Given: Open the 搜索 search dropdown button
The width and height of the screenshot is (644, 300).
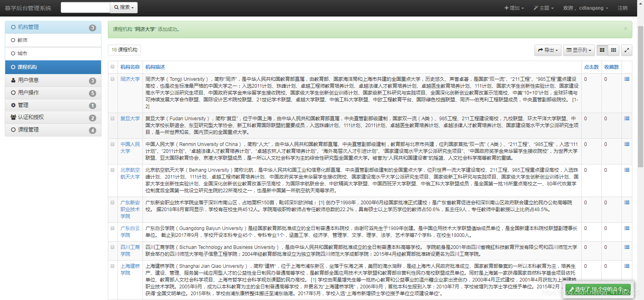Looking at the screenshot, I should coord(124,8).
